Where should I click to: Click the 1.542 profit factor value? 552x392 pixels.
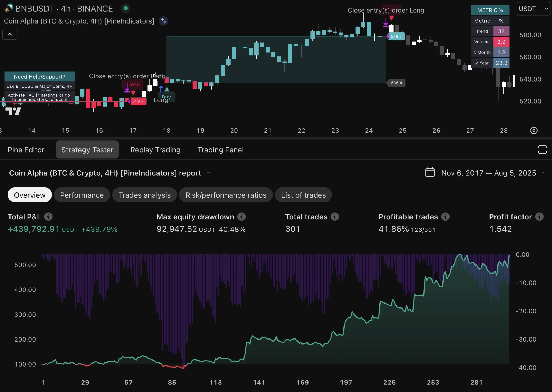[501, 229]
